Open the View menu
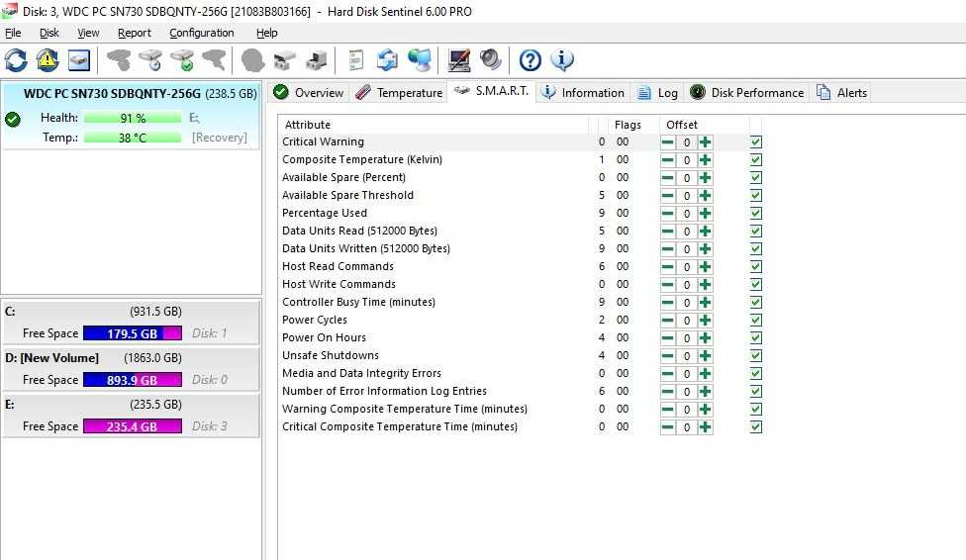The image size is (966, 560). click(x=88, y=34)
